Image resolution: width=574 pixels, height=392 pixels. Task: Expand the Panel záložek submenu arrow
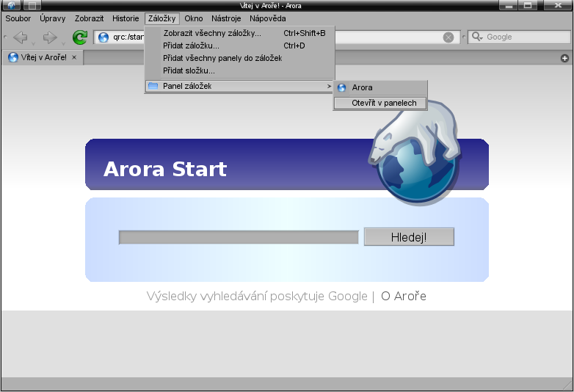(329, 87)
